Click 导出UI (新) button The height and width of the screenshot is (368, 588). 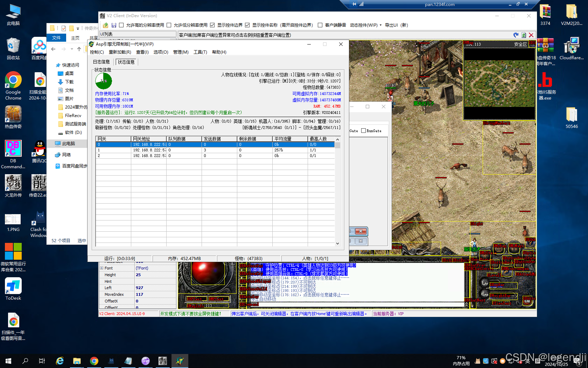[396, 25]
